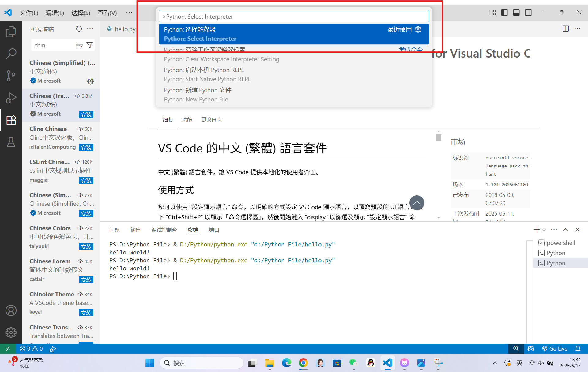Expand hidden menus with ellipsis
The height and width of the screenshot is (372, 588).
(129, 13)
